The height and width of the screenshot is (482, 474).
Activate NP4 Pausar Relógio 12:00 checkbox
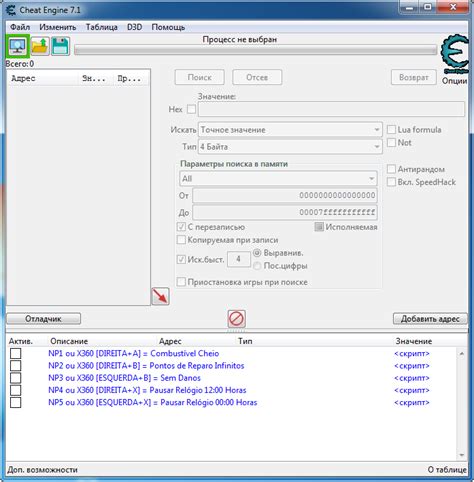[15, 390]
